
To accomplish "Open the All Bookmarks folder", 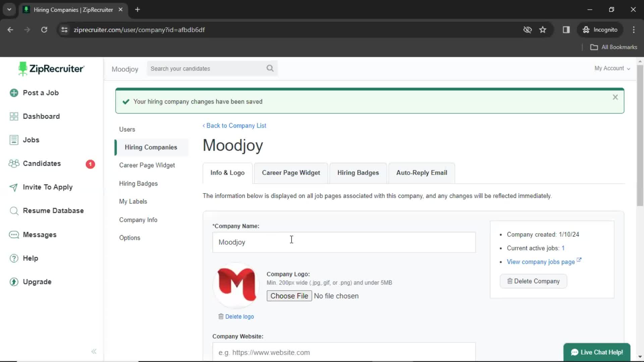I will pyautogui.click(x=613, y=47).
